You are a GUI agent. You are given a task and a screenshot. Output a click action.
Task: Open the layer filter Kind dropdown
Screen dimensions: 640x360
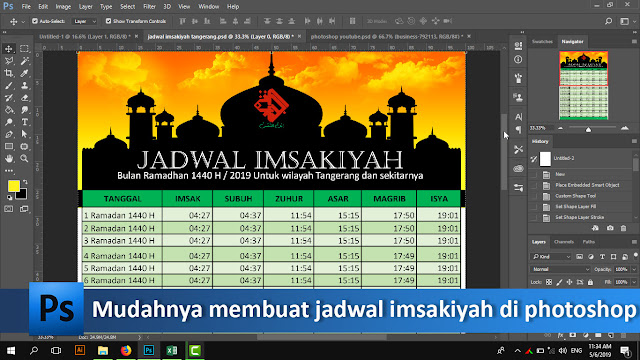551,257
